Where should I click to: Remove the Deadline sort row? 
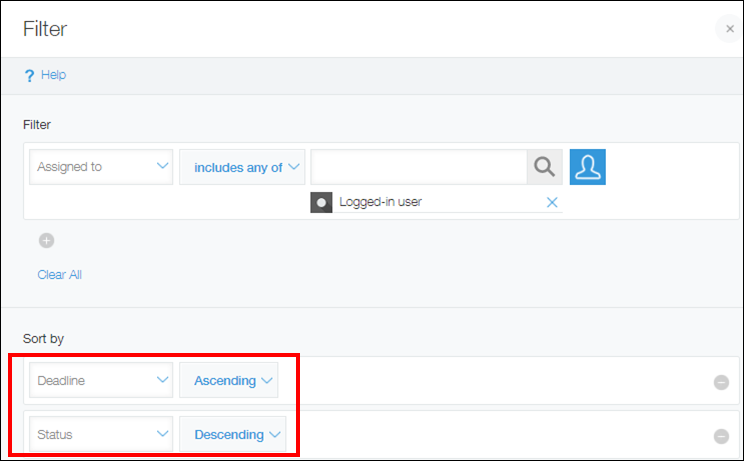[721, 381]
